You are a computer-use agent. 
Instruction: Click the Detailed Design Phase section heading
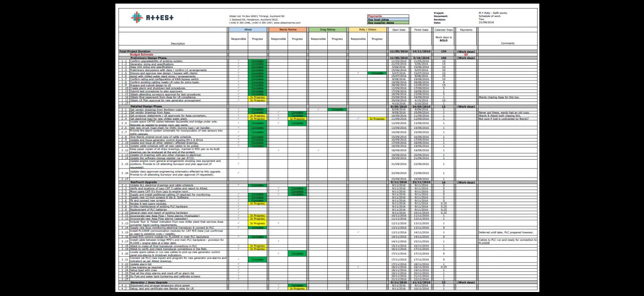[x=147, y=106]
